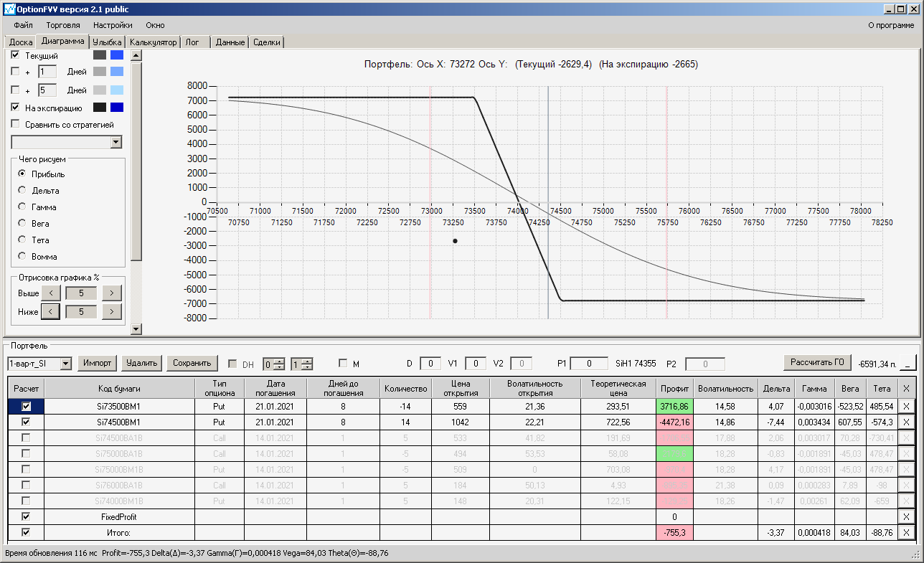This screenshot has height=563, width=924.
Task: Click the blue Текущий color swatch
Action: [117, 55]
